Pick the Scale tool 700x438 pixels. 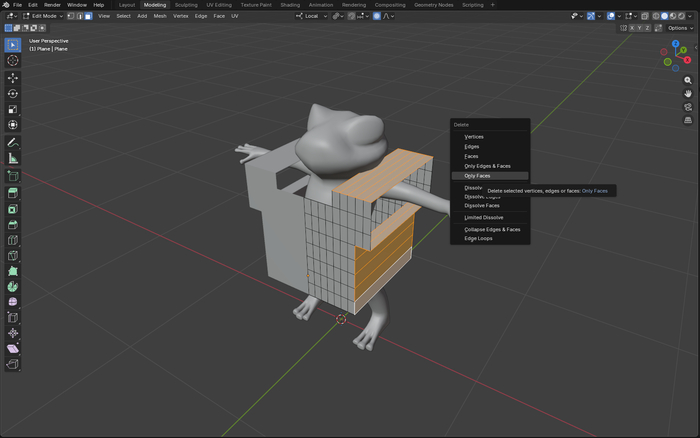click(13, 109)
